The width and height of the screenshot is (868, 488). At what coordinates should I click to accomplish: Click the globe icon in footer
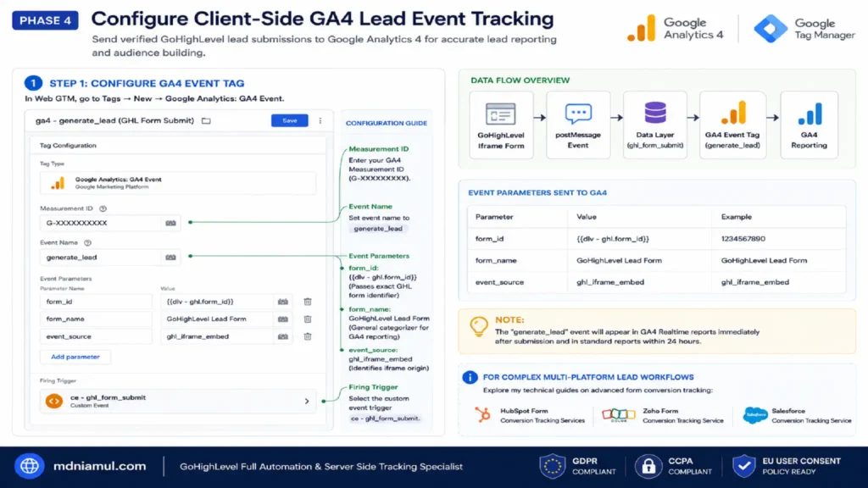point(30,467)
